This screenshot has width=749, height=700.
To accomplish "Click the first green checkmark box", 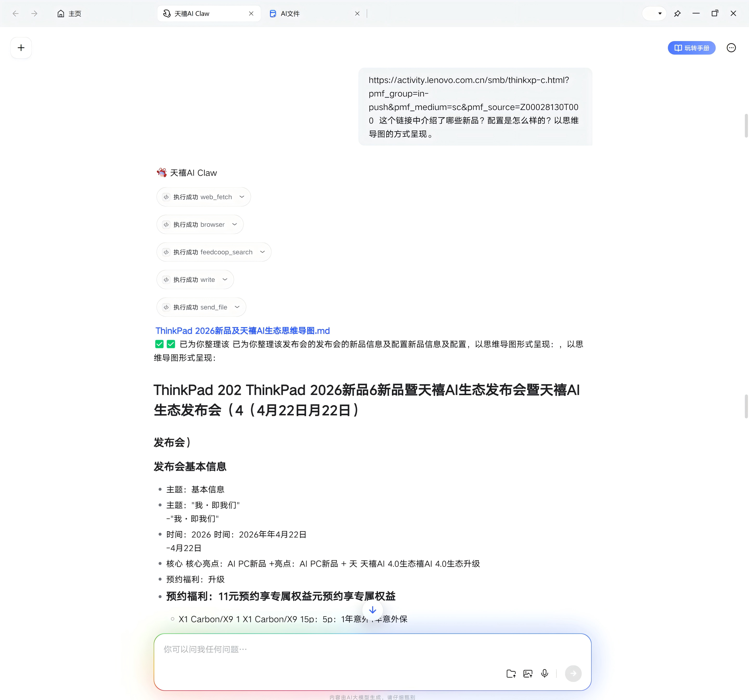I will pos(159,344).
